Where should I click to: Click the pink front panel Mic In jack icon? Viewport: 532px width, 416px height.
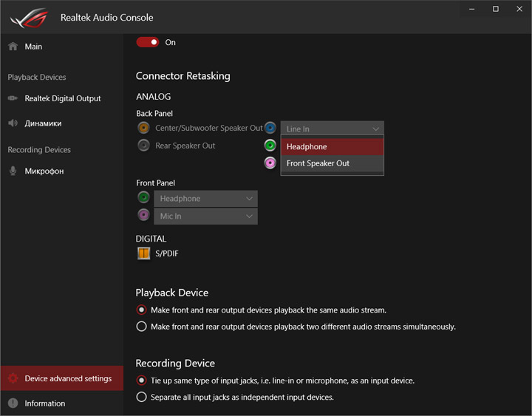pos(143,216)
